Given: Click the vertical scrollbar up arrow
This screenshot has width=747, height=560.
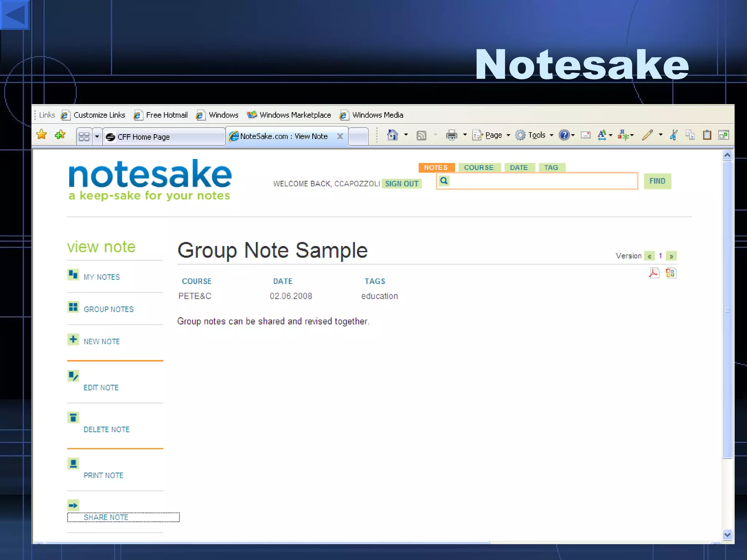Looking at the screenshot, I should [727, 156].
